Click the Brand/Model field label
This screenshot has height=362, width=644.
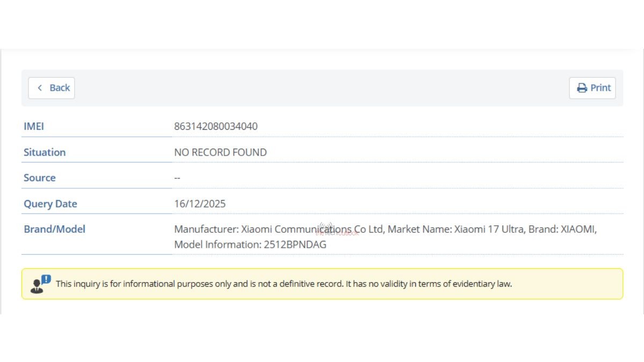pos(54,229)
